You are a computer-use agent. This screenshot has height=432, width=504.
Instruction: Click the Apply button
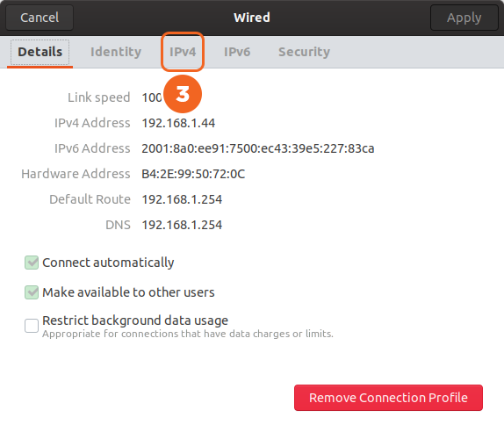(464, 18)
